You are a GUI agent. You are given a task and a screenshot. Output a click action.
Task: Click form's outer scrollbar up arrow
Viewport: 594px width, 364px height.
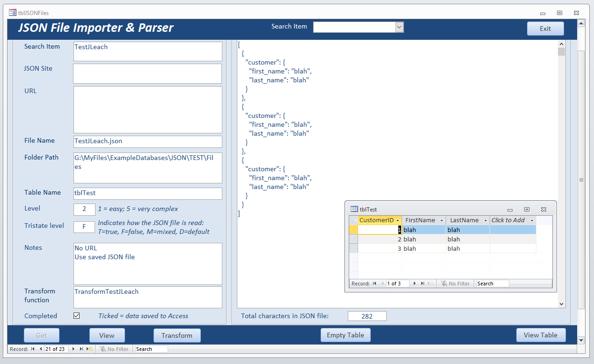pos(581,23)
